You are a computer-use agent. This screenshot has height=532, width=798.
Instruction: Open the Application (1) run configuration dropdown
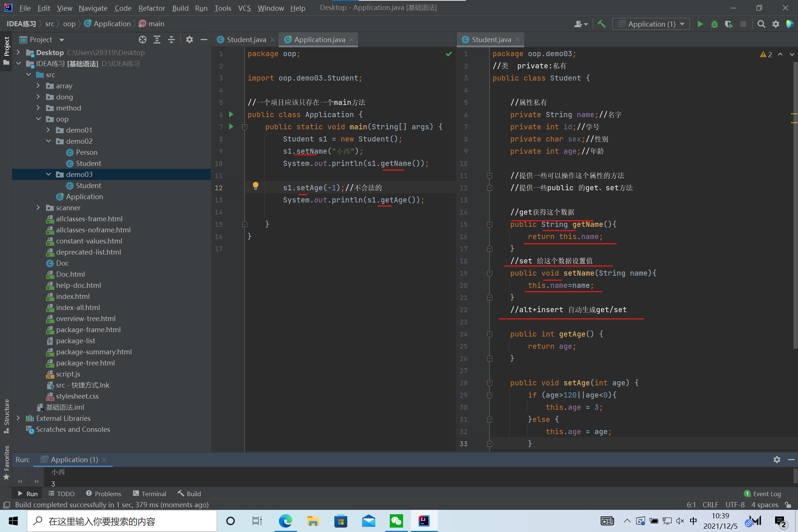[652, 24]
